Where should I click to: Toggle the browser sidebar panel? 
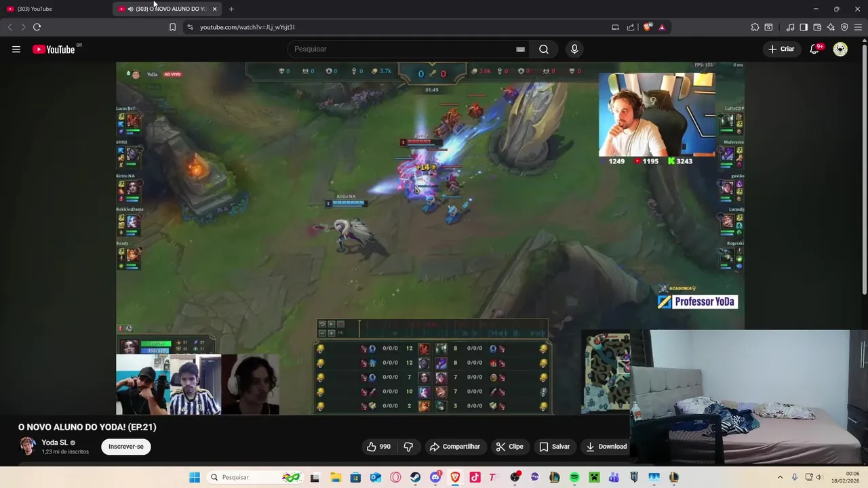[x=804, y=27]
